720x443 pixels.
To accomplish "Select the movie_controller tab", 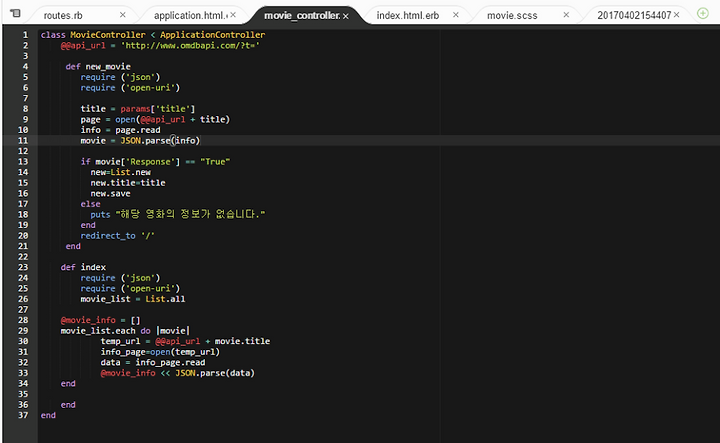I will click(302, 16).
